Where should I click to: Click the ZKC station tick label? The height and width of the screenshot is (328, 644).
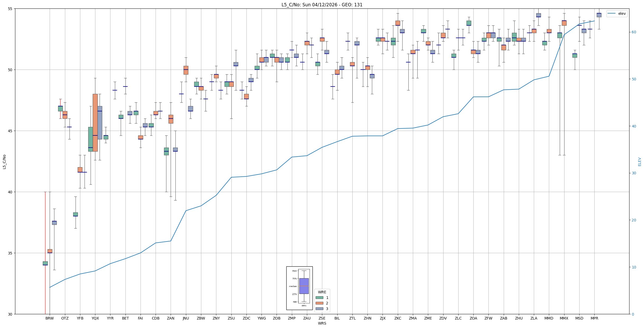(x=398, y=318)
